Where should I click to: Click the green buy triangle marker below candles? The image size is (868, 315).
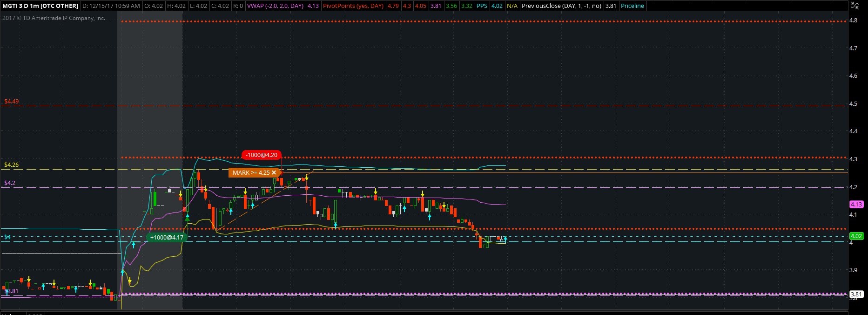pos(187,217)
